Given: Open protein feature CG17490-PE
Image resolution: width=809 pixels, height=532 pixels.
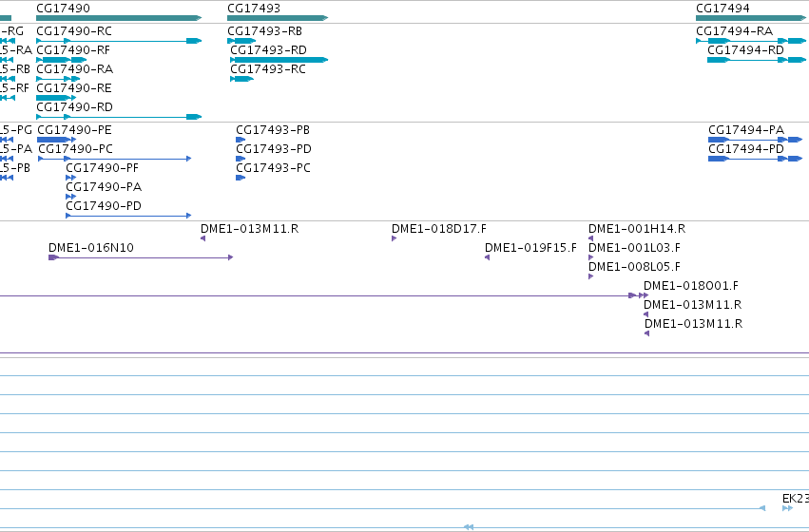Looking at the screenshot, I should click(74, 130).
